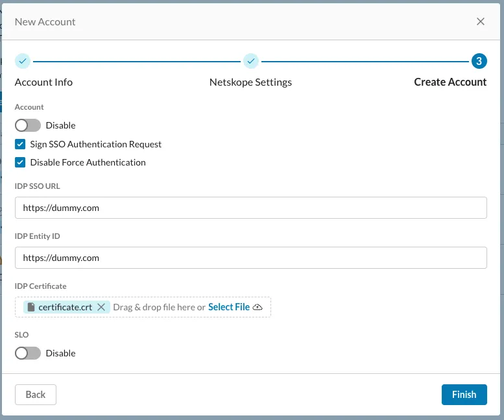Click the Netskope Settings step checkmark icon

[251, 61]
